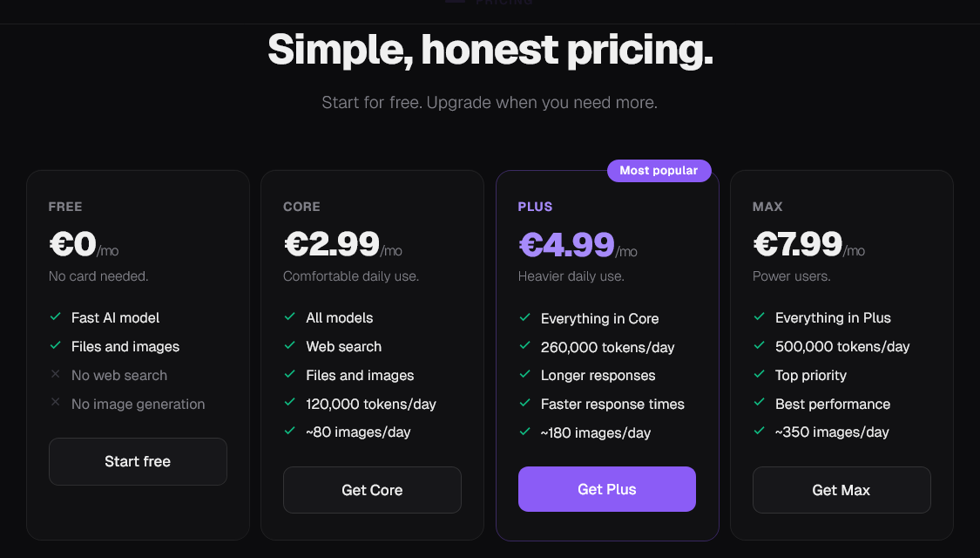Click the checkmark beside Fast AI model
980x558 pixels.
click(x=56, y=317)
